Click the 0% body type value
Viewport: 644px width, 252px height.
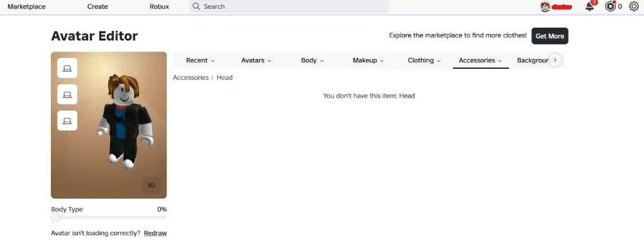pyautogui.click(x=162, y=210)
